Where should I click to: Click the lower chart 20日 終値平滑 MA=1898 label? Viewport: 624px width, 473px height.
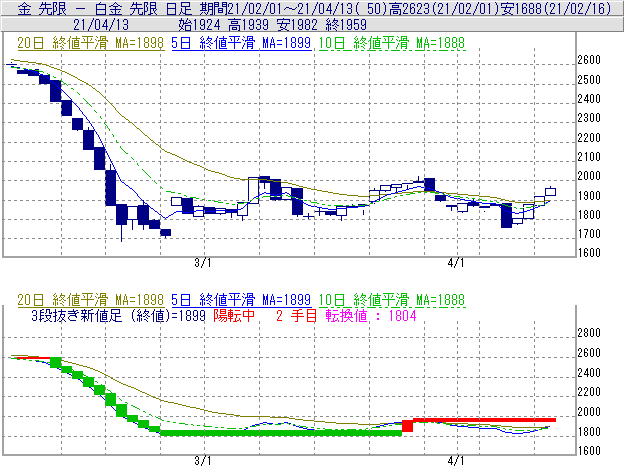coord(91,300)
